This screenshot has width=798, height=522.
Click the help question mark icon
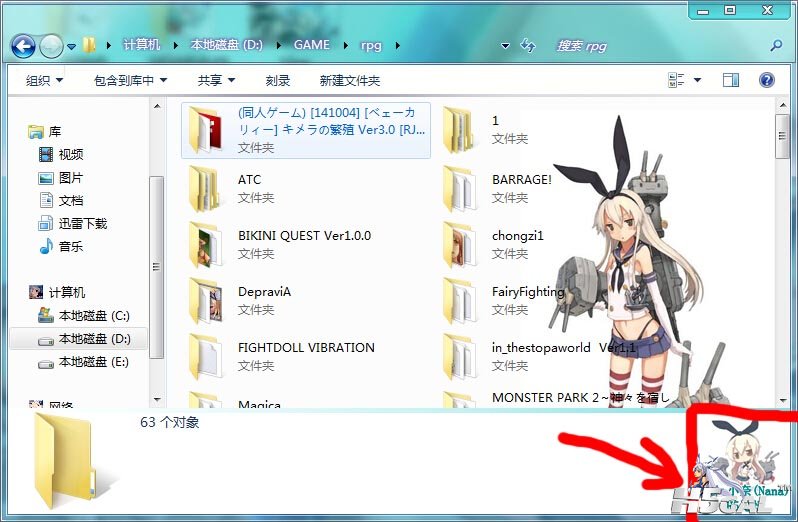767,80
